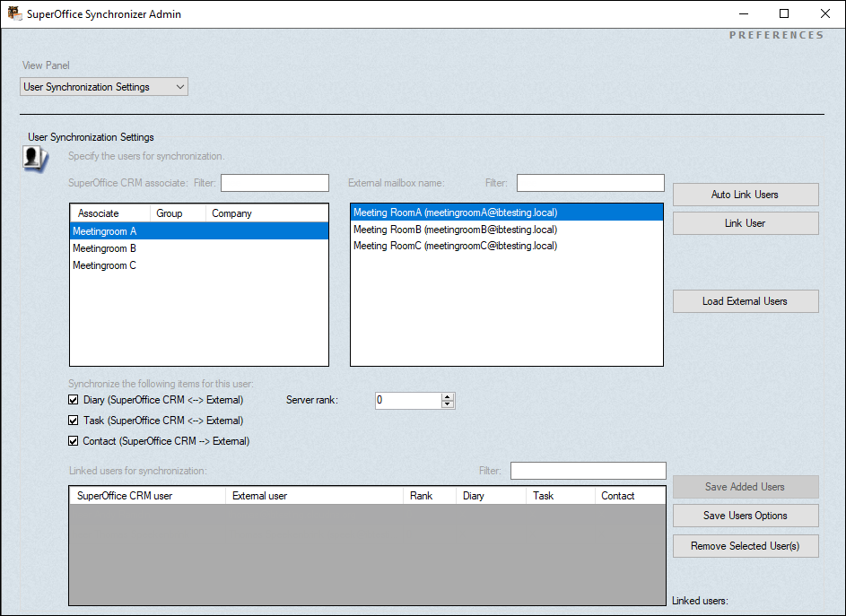Screen dimensions: 846x616
Task: Maximize the Synchronizer Admin window
Action: pyautogui.click(x=784, y=14)
